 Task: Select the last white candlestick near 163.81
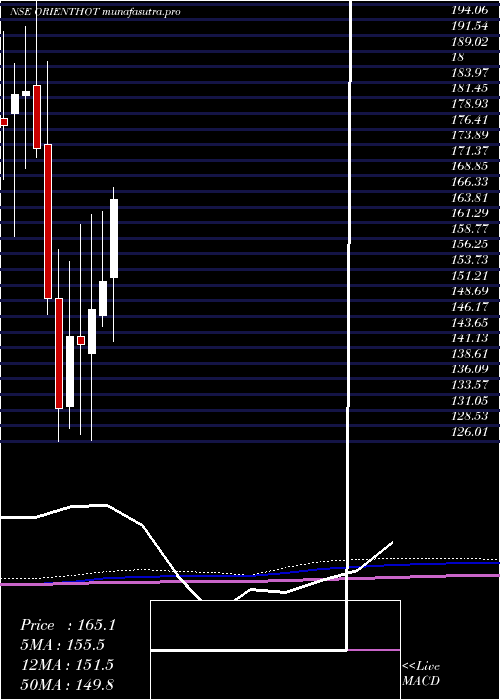pyautogui.click(x=114, y=238)
